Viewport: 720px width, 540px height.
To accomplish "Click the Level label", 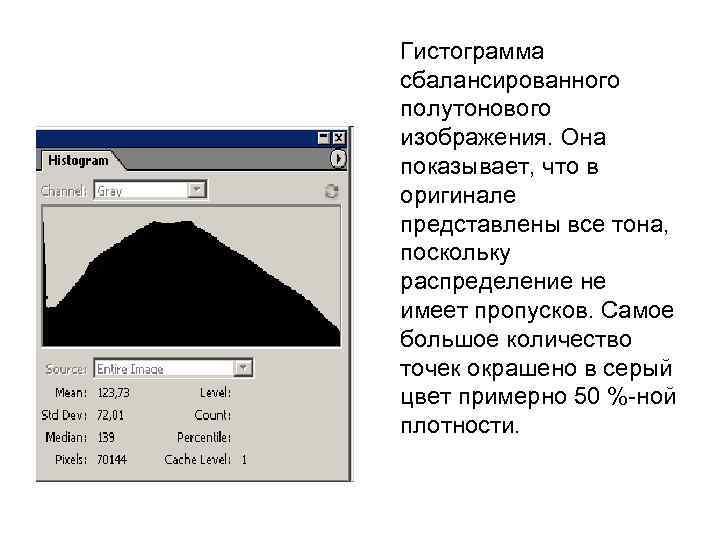I will (215, 393).
